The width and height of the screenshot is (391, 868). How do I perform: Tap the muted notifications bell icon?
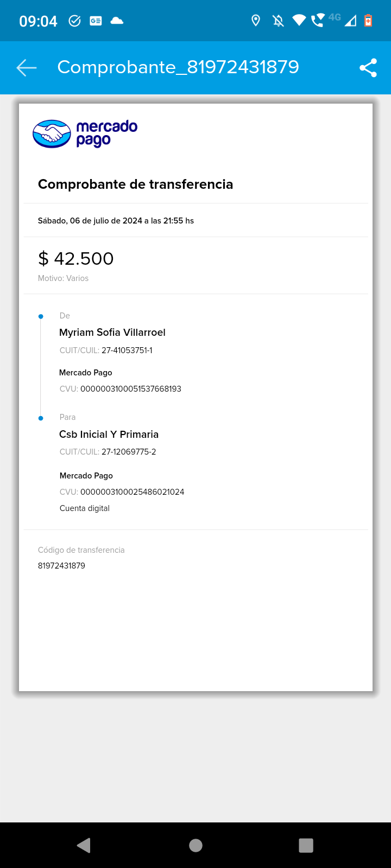point(278,21)
